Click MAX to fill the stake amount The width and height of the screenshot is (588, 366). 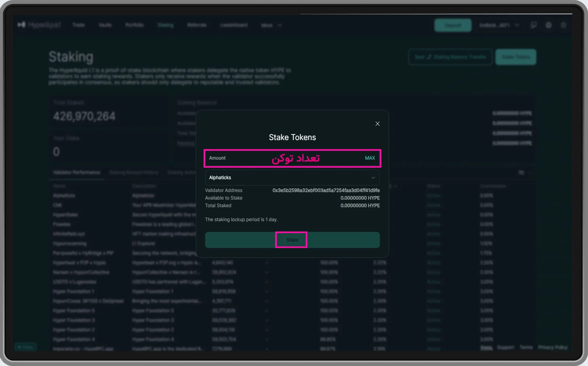[369, 158]
